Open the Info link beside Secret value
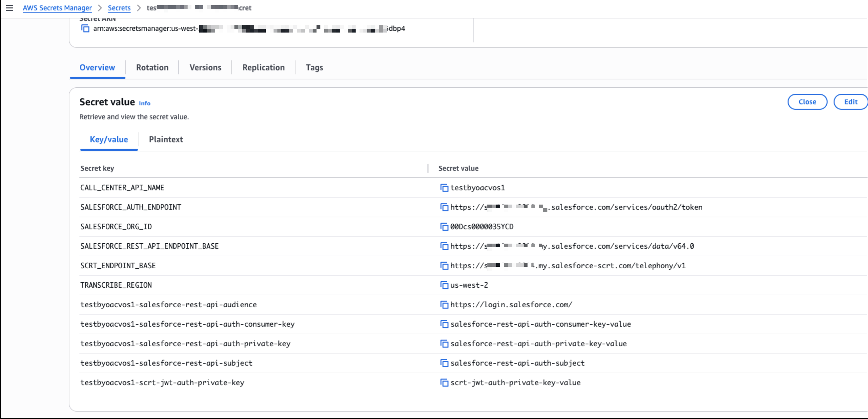Viewport: 868px width, 419px height. click(145, 103)
